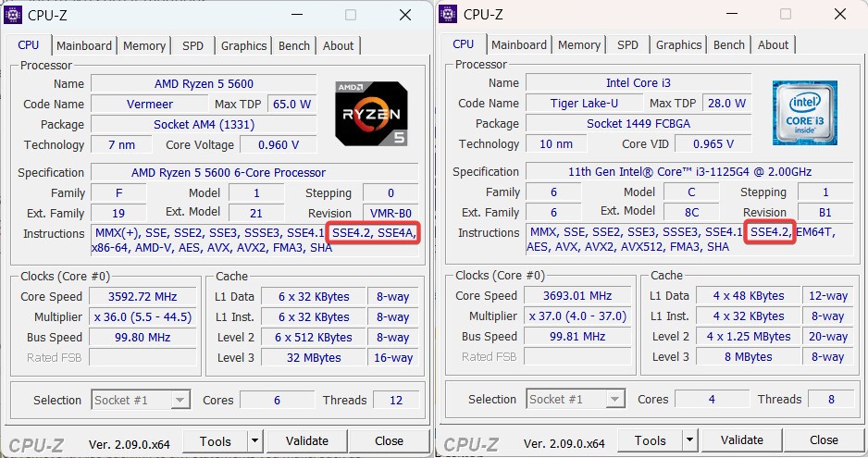Click the AMD Ryzen 5 5600 Name field

[204, 84]
